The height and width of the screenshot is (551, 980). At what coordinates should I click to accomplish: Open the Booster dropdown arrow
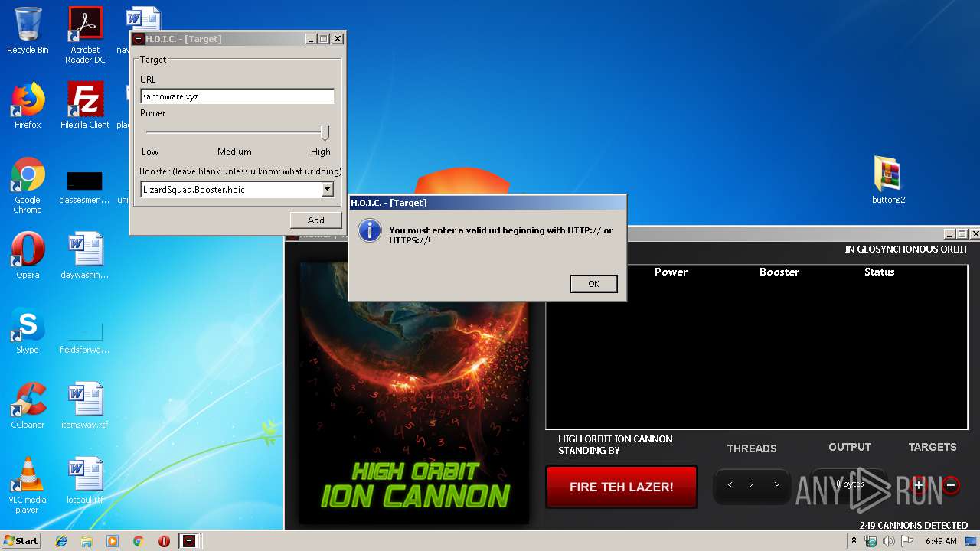coord(327,189)
